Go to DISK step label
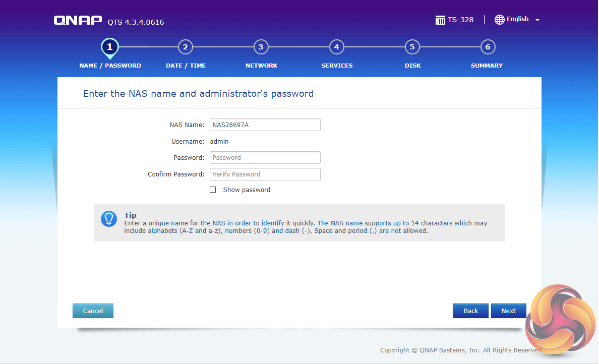599x364 pixels. (412, 66)
